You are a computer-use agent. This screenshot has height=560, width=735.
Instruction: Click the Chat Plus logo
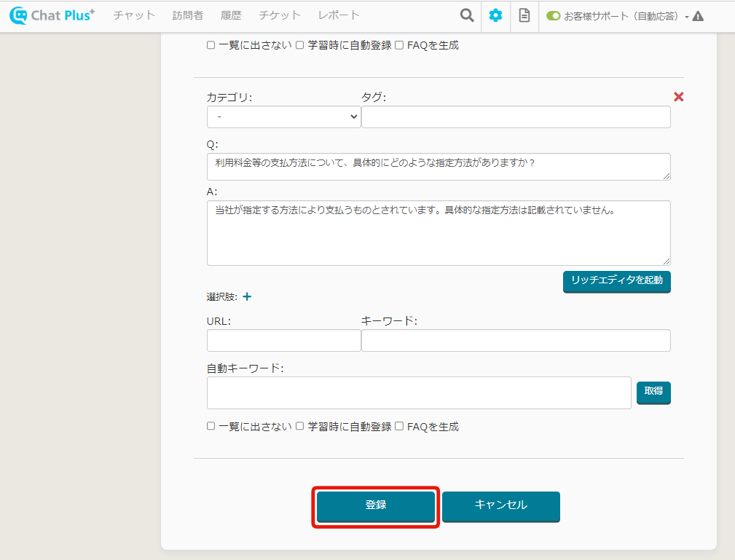point(52,15)
